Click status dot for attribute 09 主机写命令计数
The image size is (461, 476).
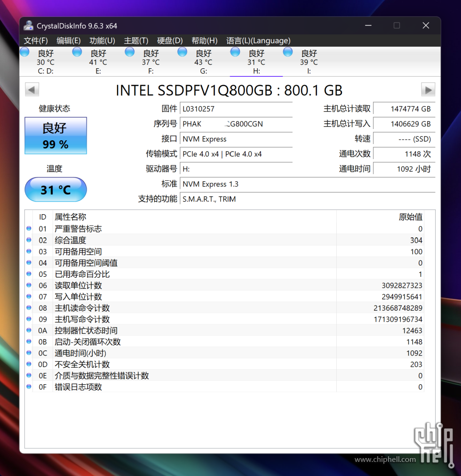coord(29,319)
